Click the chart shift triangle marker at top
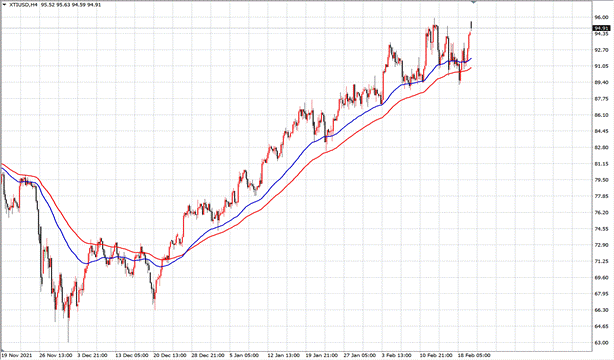This screenshot has height=360, width=614. point(473,2)
